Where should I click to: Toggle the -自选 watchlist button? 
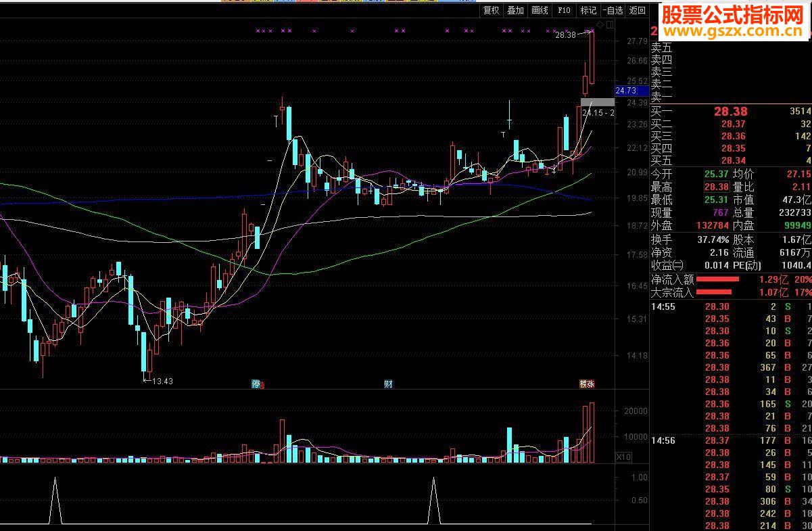tap(613, 10)
